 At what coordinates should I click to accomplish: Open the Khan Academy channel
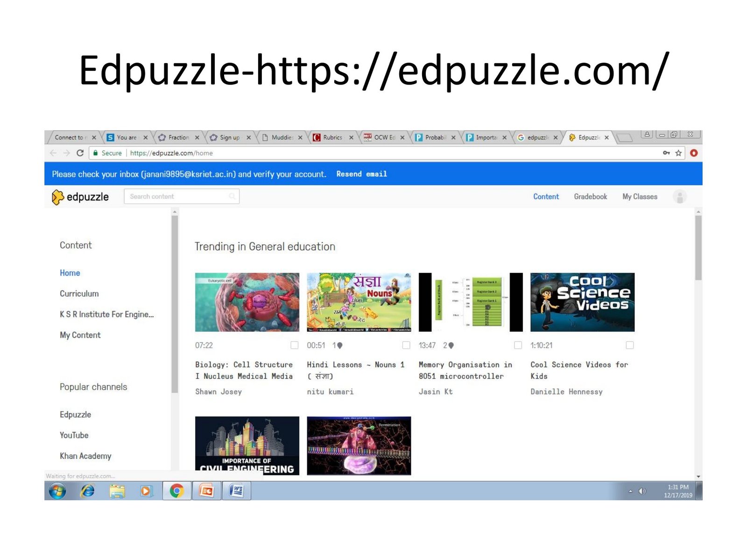click(x=85, y=456)
